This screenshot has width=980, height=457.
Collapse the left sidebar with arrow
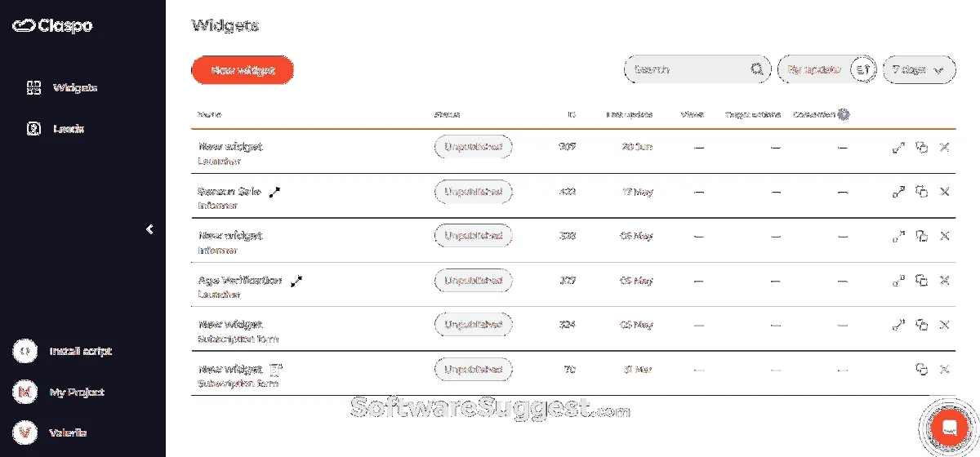pyautogui.click(x=149, y=229)
